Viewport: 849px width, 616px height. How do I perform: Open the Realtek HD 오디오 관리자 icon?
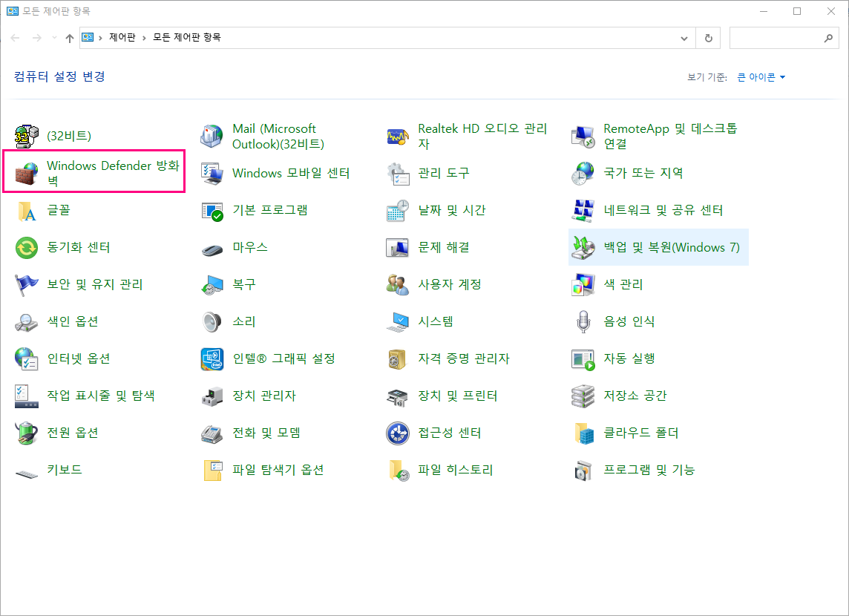[x=398, y=136]
